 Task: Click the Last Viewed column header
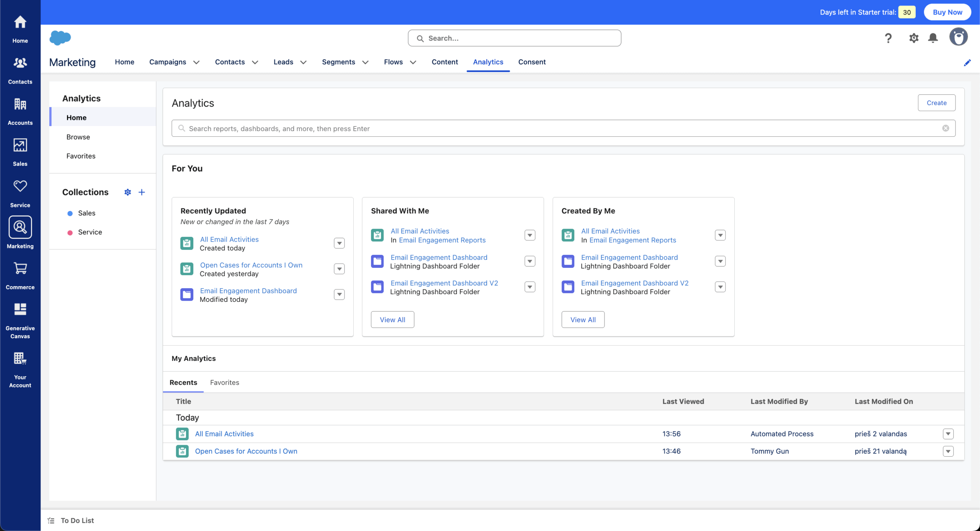coord(683,402)
